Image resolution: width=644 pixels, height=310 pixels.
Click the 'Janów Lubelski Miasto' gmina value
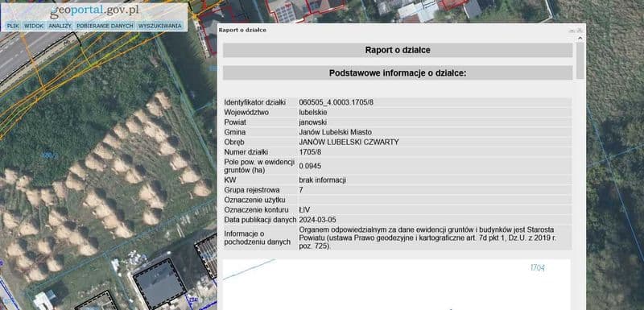coord(335,132)
